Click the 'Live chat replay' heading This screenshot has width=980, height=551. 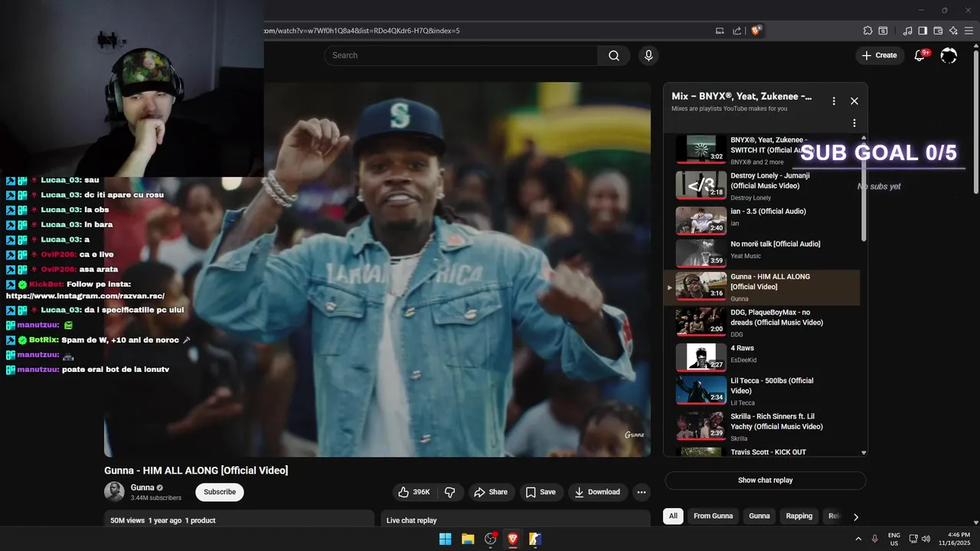(x=411, y=520)
